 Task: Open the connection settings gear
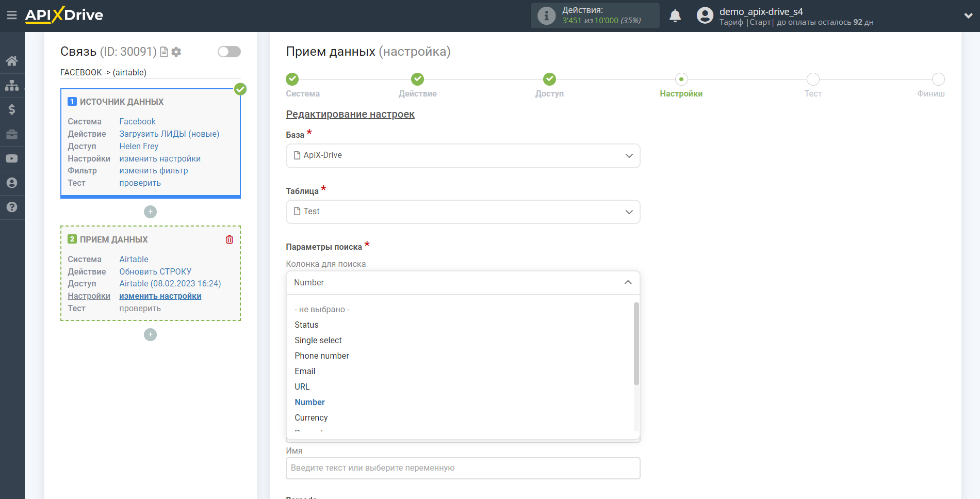pyautogui.click(x=176, y=52)
